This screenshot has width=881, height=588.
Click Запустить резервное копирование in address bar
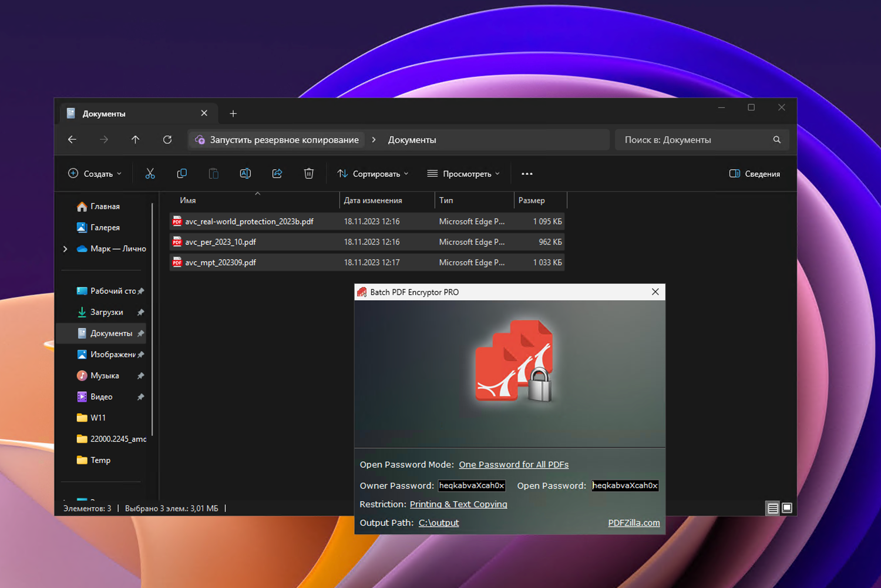click(x=284, y=140)
